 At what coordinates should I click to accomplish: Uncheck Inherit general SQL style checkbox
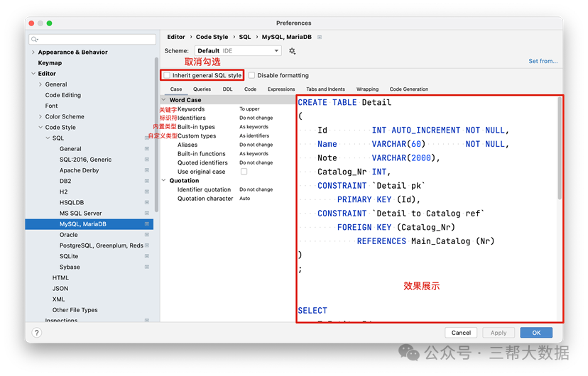pyautogui.click(x=167, y=75)
